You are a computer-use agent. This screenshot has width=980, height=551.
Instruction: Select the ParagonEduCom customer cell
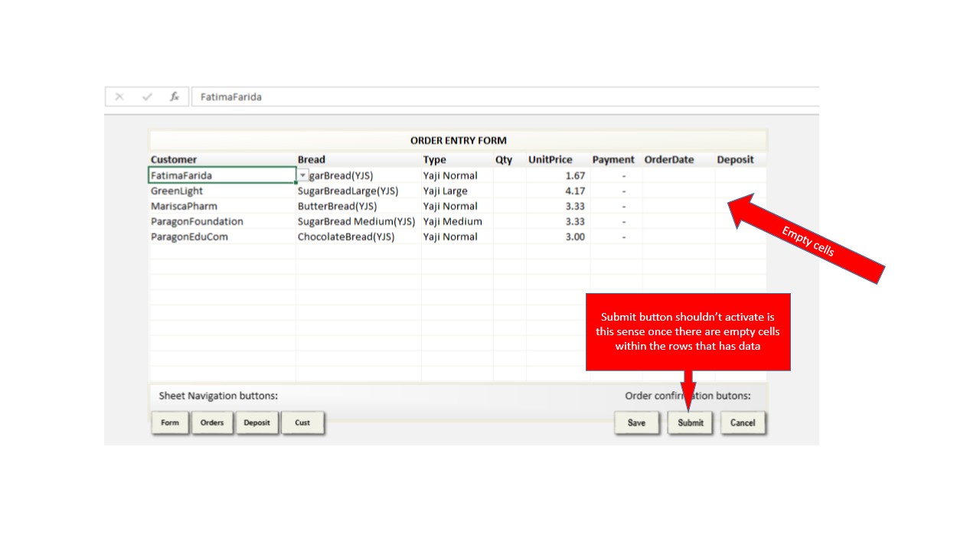(222, 236)
